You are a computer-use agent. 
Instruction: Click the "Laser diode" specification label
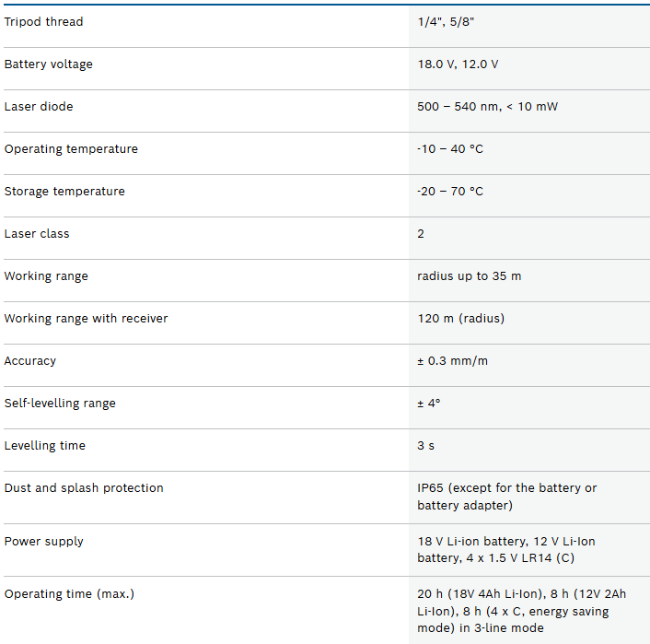[x=39, y=106]
